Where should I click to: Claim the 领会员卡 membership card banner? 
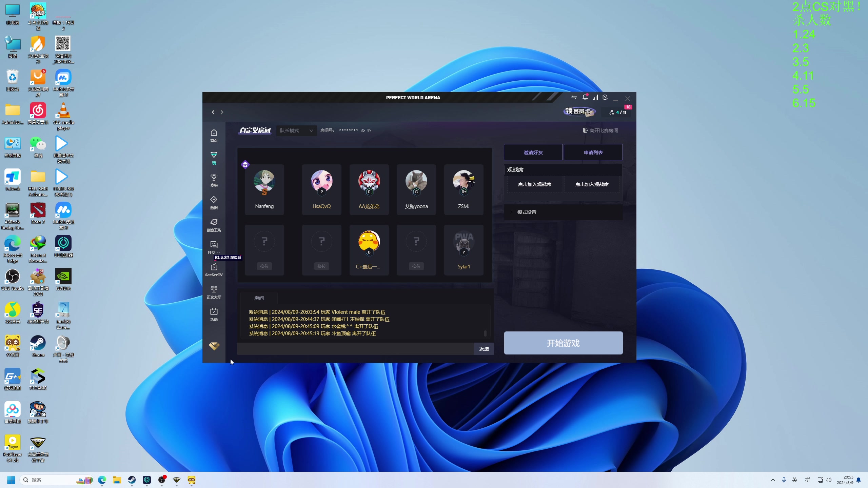[579, 111]
